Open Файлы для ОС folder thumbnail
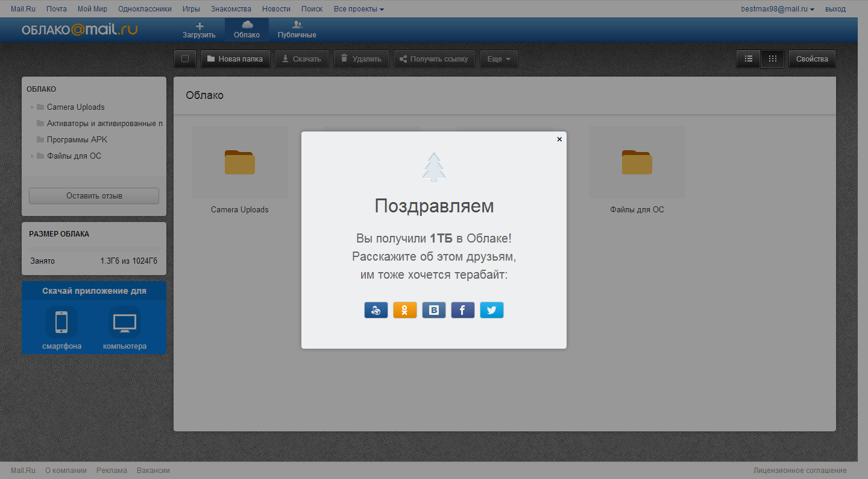This screenshot has height=479, width=868. [x=637, y=163]
